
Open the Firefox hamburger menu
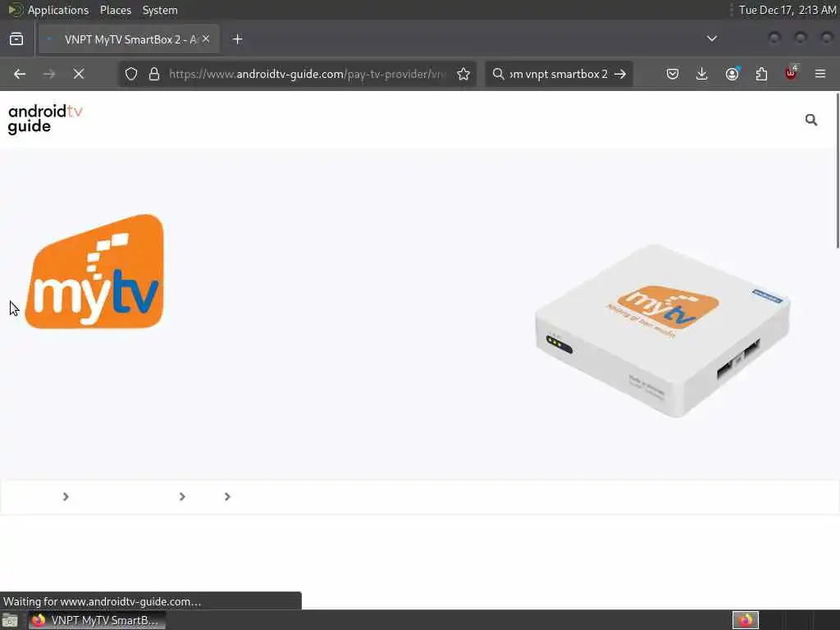tap(820, 74)
